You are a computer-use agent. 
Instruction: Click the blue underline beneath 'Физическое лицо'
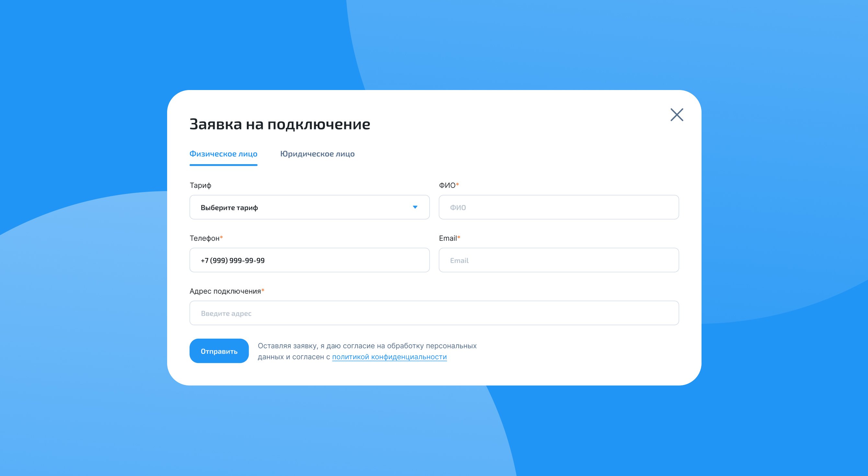point(223,165)
